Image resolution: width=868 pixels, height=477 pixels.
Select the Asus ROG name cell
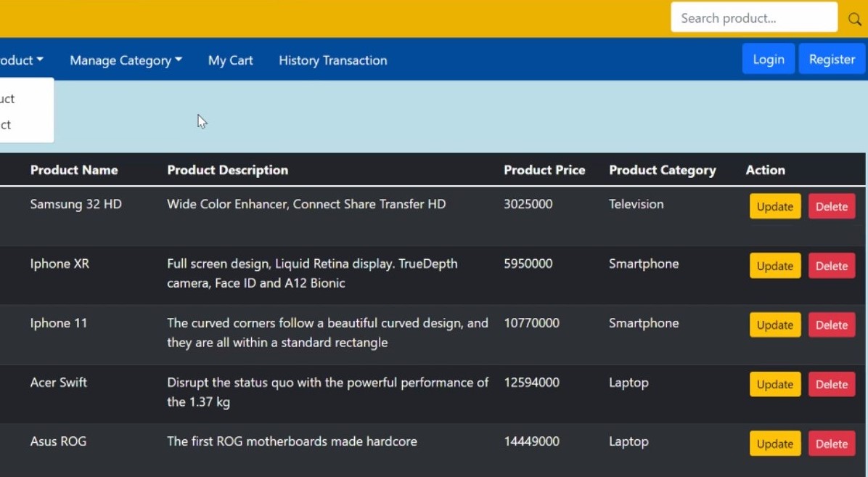coord(58,441)
